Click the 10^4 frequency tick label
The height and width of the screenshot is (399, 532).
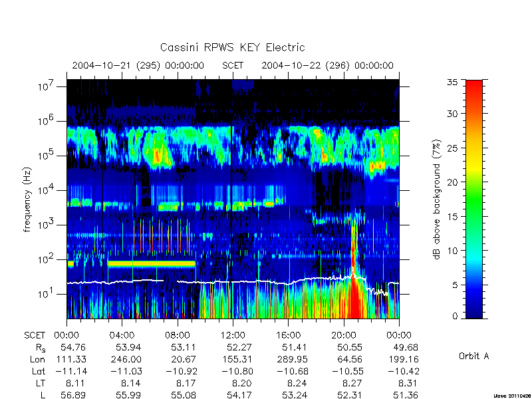coord(46,190)
